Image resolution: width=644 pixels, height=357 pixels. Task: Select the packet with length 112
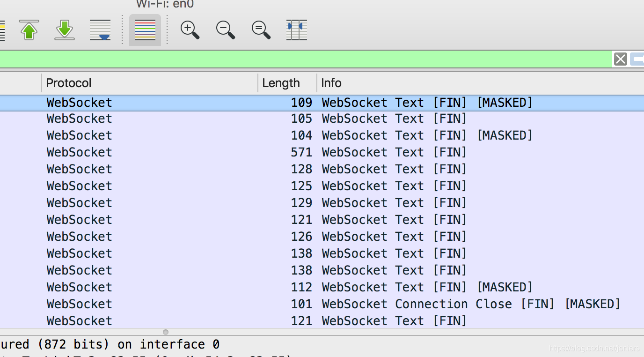click(x=322, y=288)
